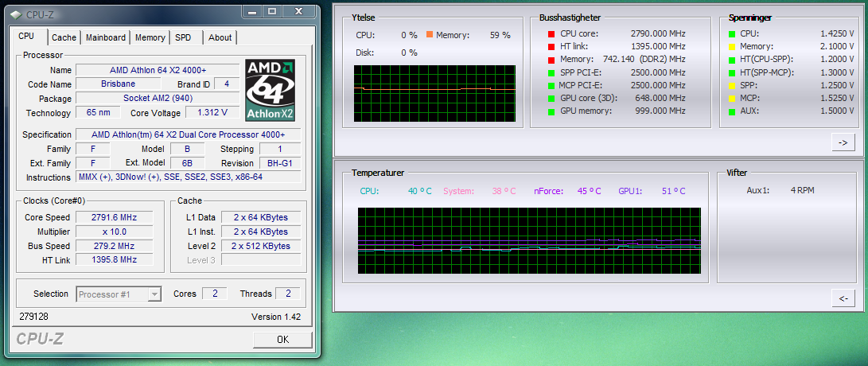
Task: Click the Specification field
Action: pos(189,134)
